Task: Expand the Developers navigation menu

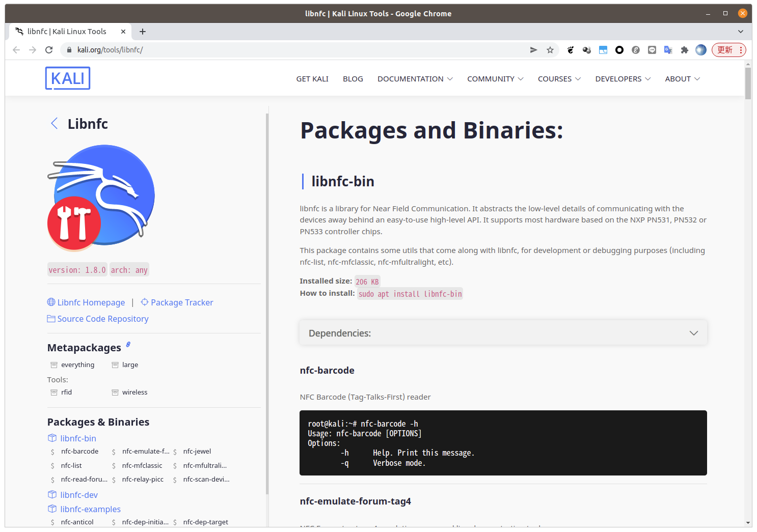Action: pos(623,79)
